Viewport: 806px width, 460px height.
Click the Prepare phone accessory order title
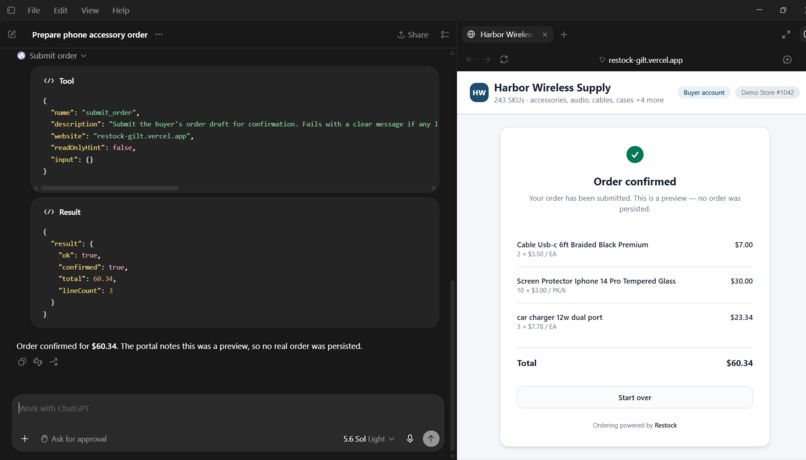89,34
